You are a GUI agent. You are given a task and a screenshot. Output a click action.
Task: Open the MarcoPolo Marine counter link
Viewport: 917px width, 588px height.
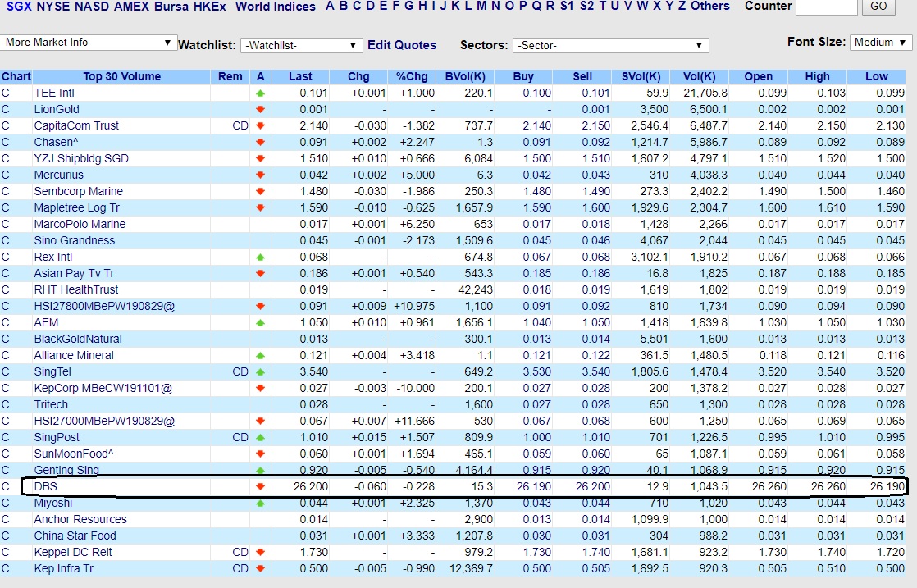(80, 224)
